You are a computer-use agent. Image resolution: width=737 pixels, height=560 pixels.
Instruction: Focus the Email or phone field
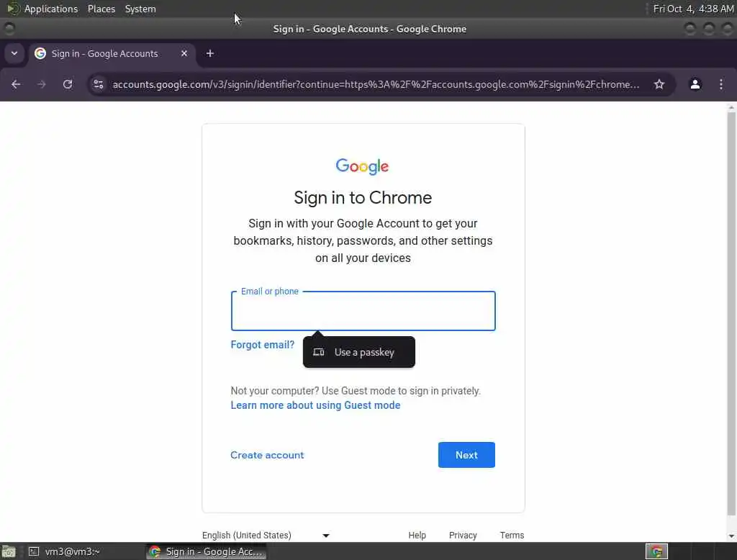coord(363,311)
